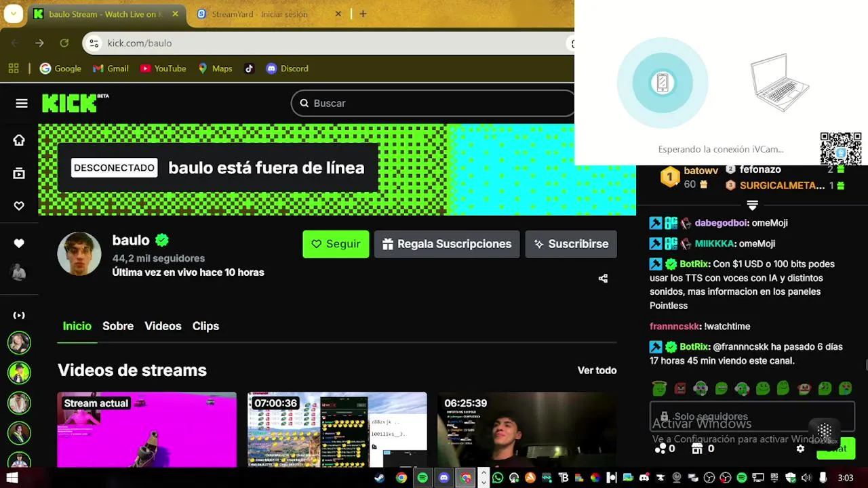Open the Browse icon in Kick sidebar
The height and width of the screenshot is (488, 868).
coord(19,174)
